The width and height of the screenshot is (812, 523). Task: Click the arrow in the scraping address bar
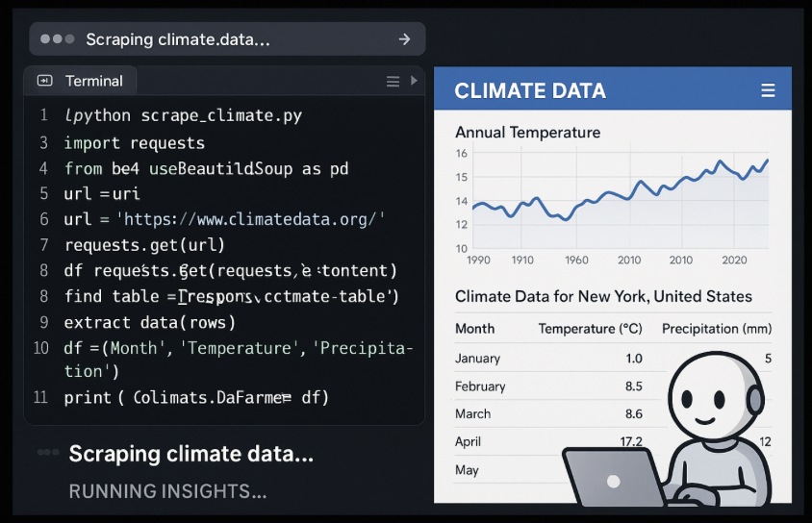click(404, 39)
